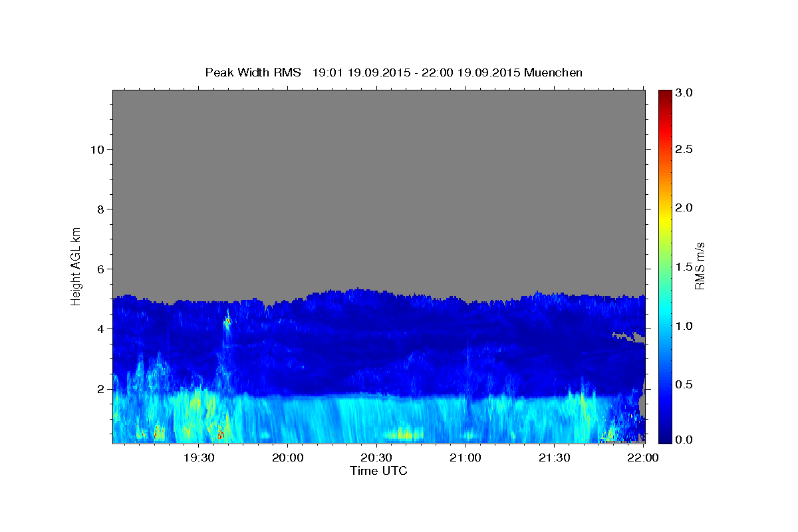Select the height label "8"
Screen dimensions: 798x532
100,209
